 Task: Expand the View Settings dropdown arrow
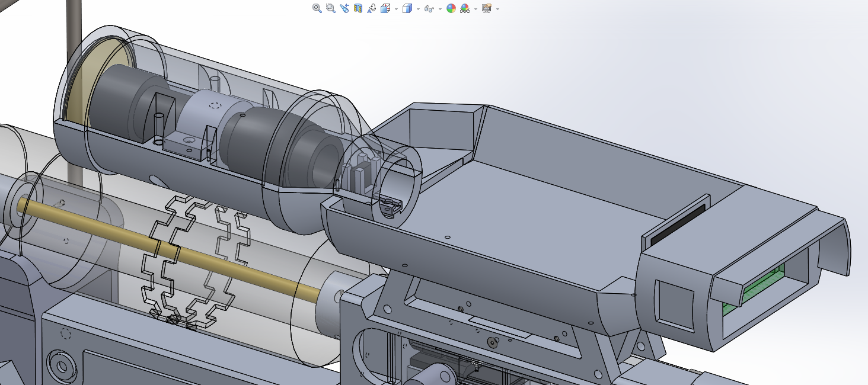coord(497,9)
